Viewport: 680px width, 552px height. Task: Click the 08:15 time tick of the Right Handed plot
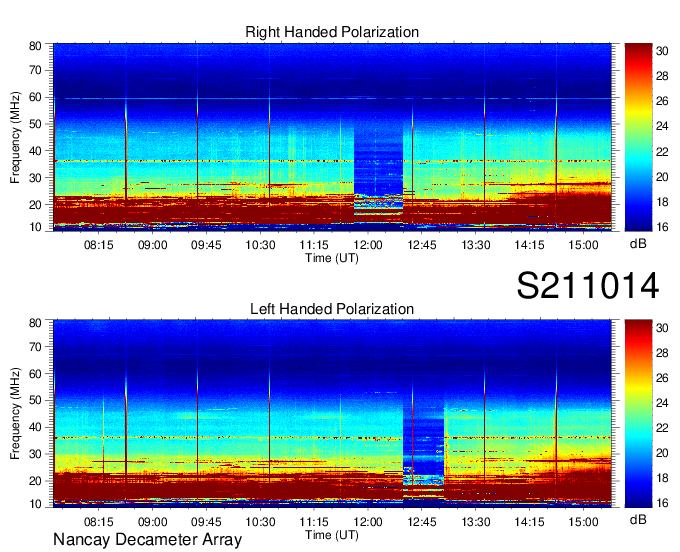click(x=98, y=245)
